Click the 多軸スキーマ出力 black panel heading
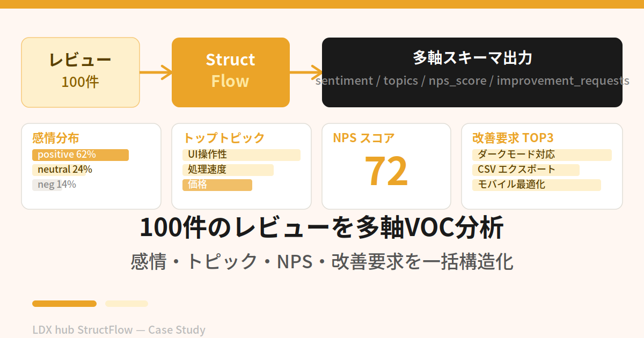 coord(472,57)
